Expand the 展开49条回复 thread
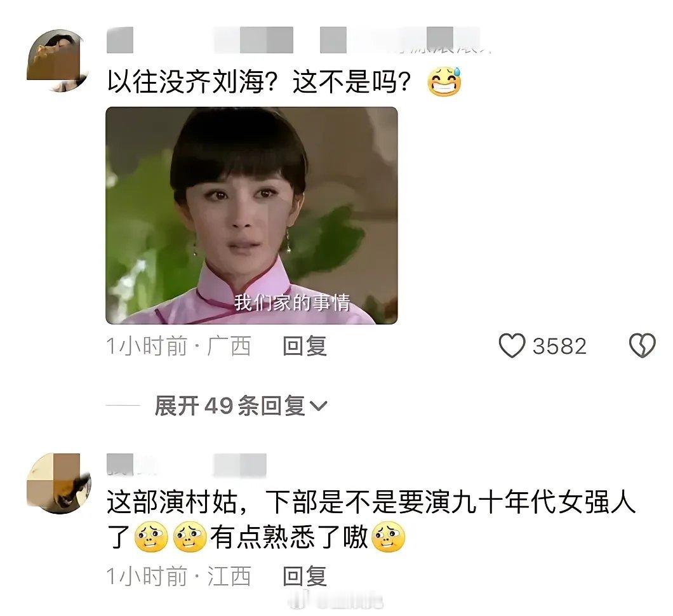This screenshot has height=616, width=673. click(x=241, y=406)
